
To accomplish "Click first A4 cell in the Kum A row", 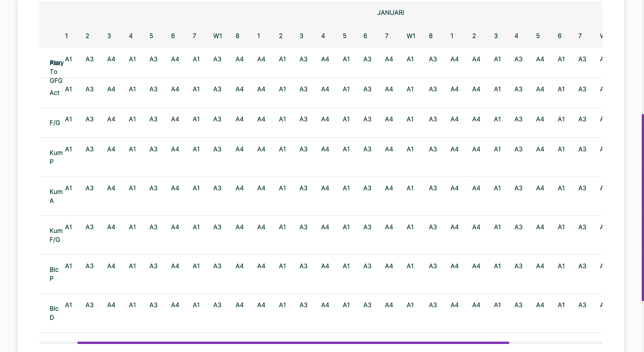I will click(111, 188).
